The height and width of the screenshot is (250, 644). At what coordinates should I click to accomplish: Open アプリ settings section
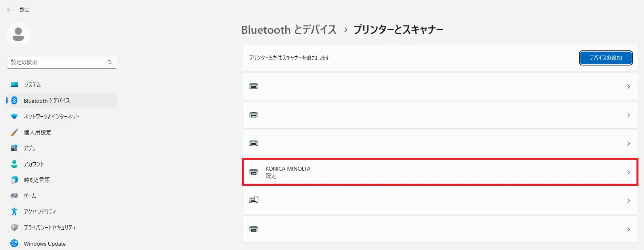pos(30,148)
